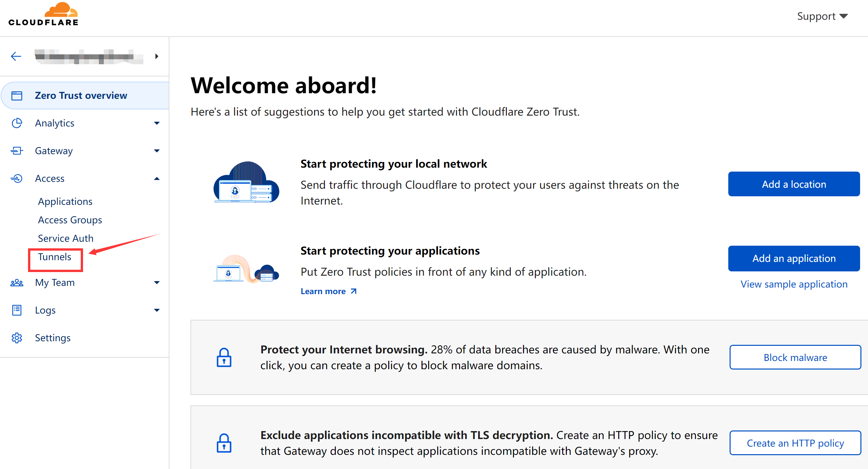This screenshot has width=868, height=469.
Task: Click 'Start protecting your local network' heading
Action: tap(393, 164)
